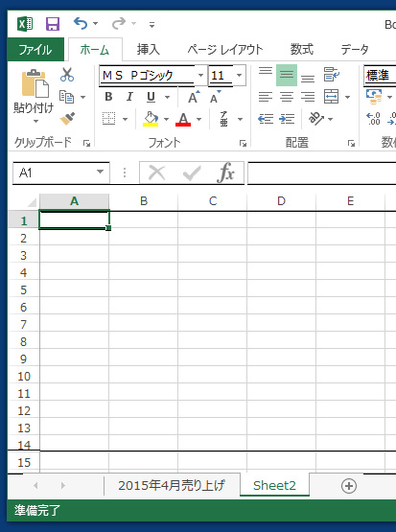
Task: Open the フォント dialog launcher
Action: [x=243, y=144]
